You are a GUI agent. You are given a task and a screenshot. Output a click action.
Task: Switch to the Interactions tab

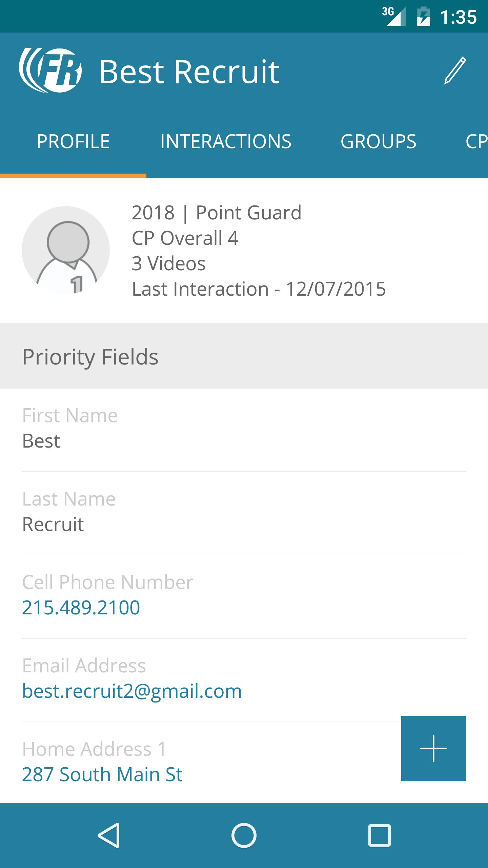226,141
